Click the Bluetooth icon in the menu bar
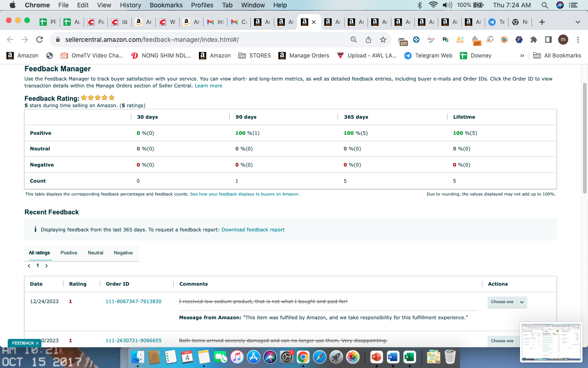 [x=419, y=5]
